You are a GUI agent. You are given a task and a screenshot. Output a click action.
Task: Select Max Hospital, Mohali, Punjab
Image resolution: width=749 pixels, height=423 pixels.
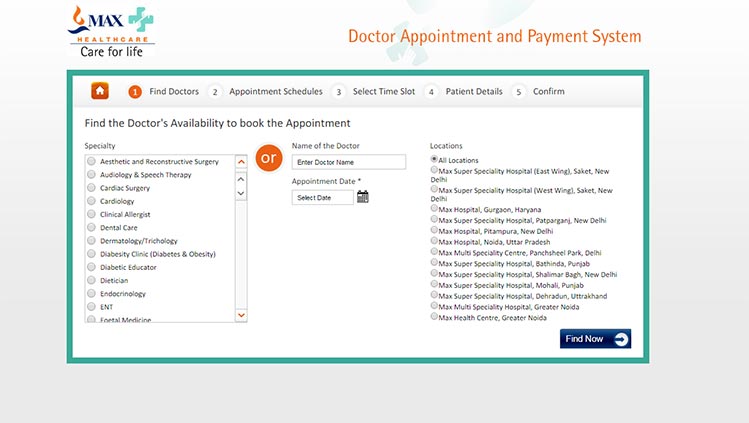pos(434,284)
